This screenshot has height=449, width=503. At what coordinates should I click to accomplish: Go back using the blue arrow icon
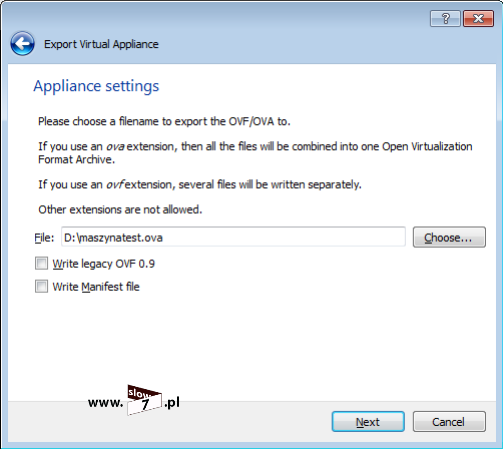[x=22, y=43]
